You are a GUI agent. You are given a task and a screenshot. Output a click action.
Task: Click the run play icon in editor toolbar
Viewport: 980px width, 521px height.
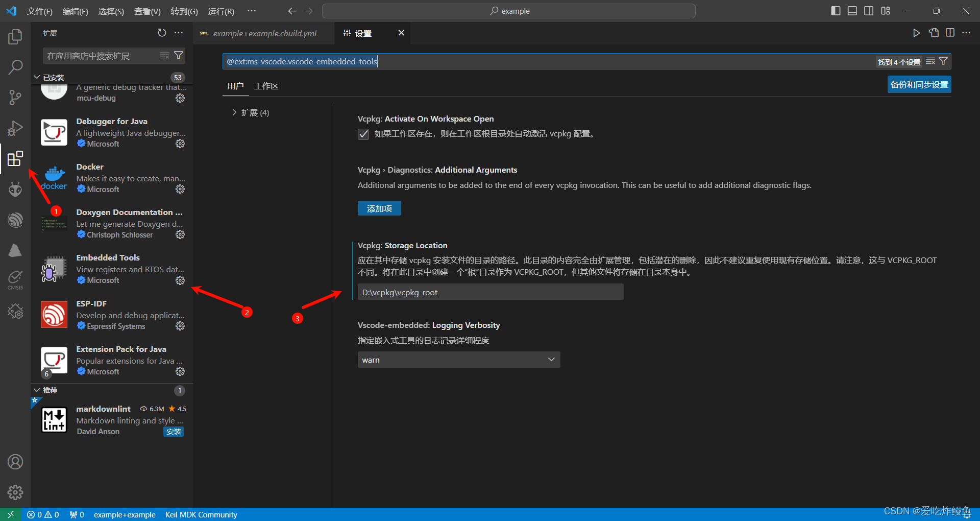click(917, 33)
